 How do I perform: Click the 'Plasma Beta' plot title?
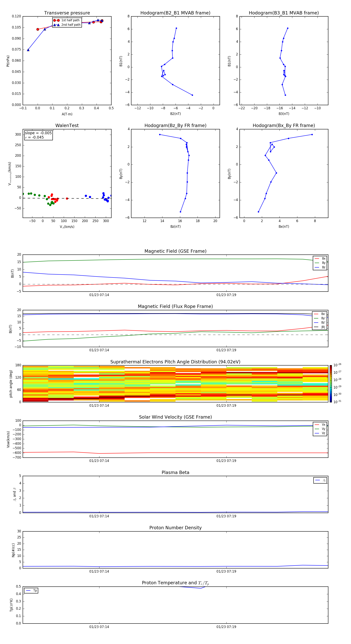tap(175, 473)
